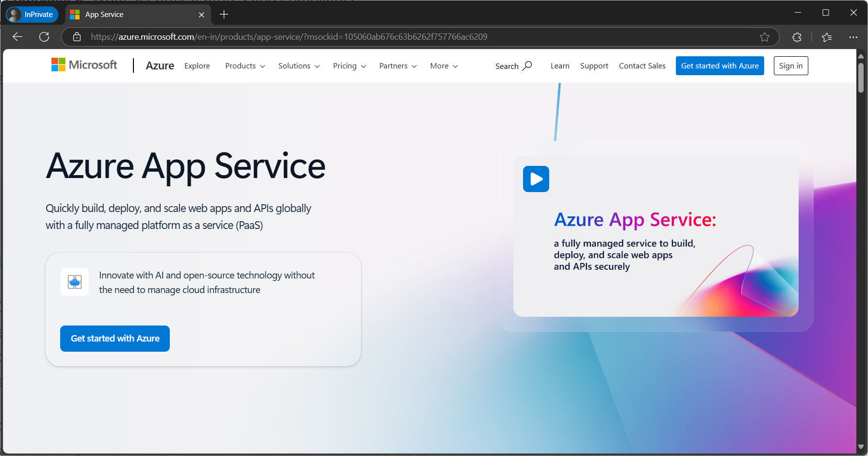Screen dimensions: 868x456
Task: Click the Microsoft logo
Action: 84,65
